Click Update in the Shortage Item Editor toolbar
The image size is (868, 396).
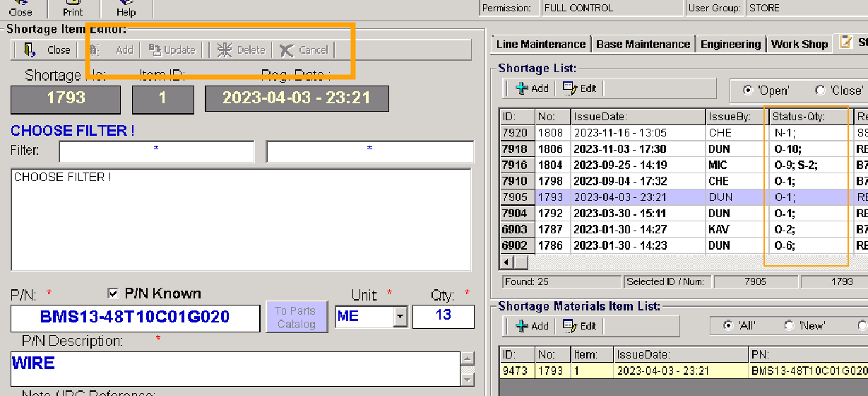tap(172, 49)
